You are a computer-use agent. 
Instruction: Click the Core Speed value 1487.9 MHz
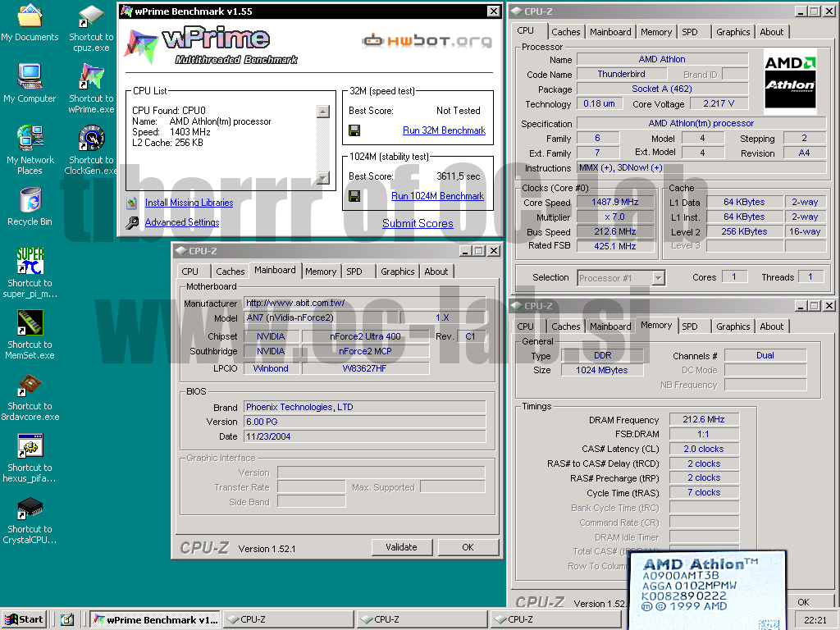[x=615, y=203]
